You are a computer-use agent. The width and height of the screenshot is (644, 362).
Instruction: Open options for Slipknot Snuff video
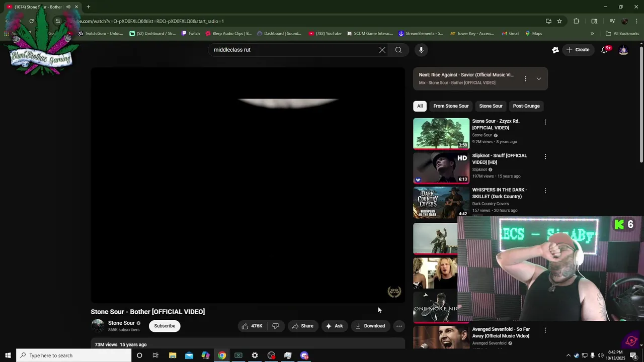(545, 157)
